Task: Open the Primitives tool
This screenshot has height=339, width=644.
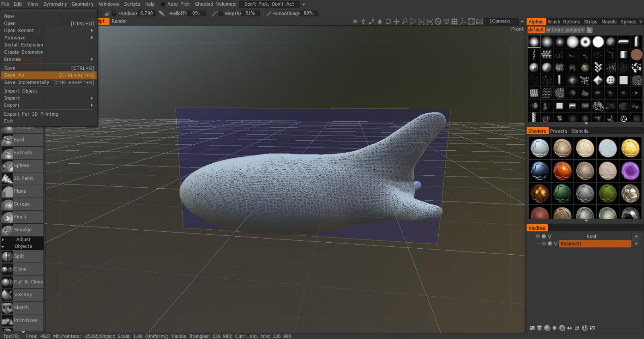Action: click(x=22, y=321)
